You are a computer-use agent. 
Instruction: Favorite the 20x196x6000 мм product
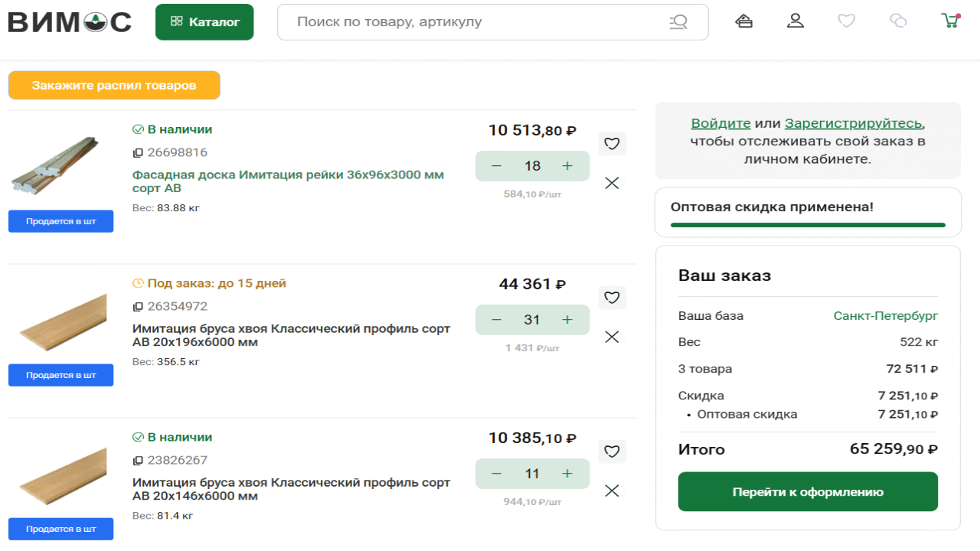[612, 298]
